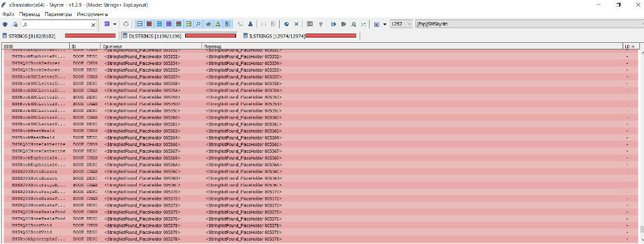Click the chain link icon in toolbar
This screenshot has height=244, width=644.
pyautogui.click(x=241, y=24)
